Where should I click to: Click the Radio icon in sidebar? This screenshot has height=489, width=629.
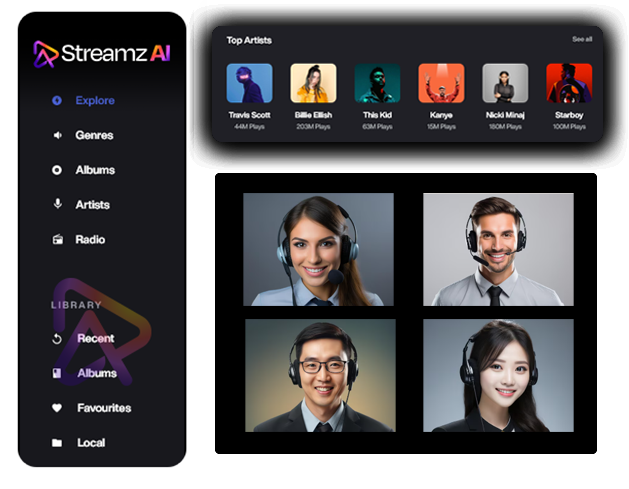57,239
